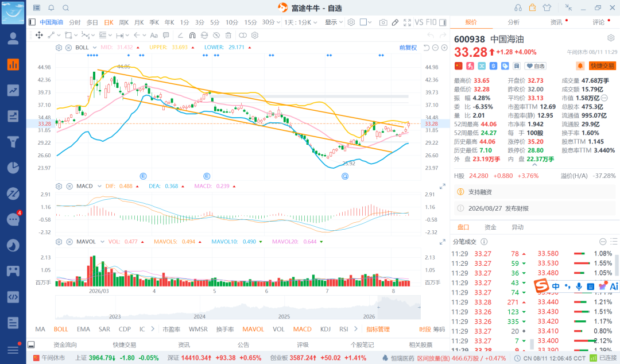Open the chart layout square dropdown

(x=366, y=22)
